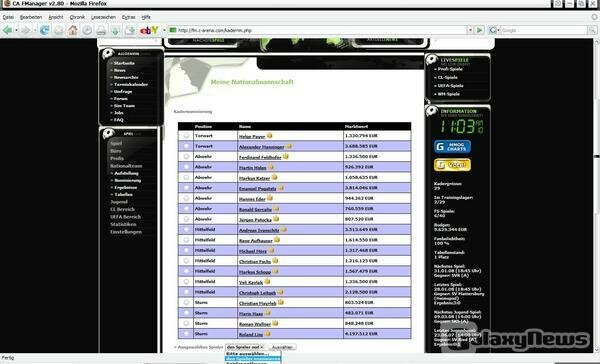This screenshot has width=600, height=364.
Task: Click the yellow Vote badge in the sidebar
Action: click(x=452, y=165)
